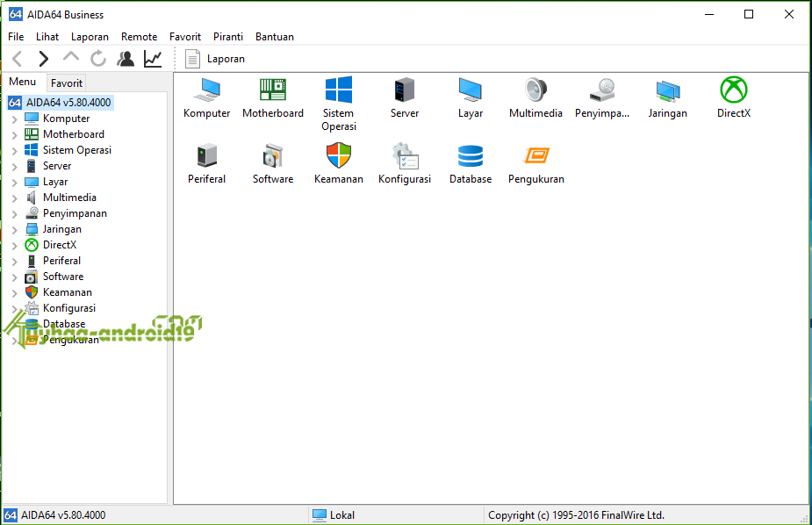This screenshot has width=812, height=525.
Task: Open the Layar large icon
Action: tap(471, 97)
